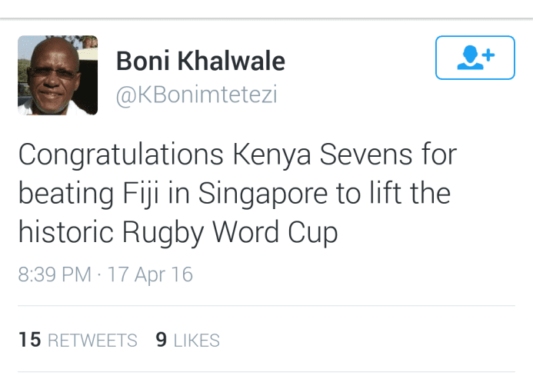Open the Boni Khalwale display name

coord(201,61)
